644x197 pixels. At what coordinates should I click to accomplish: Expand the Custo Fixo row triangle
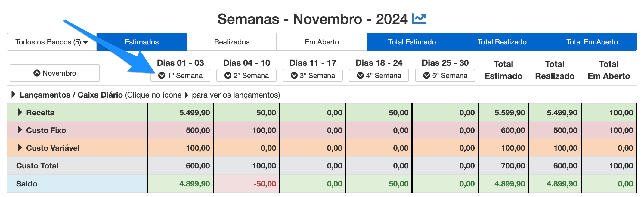coord(20,130)
